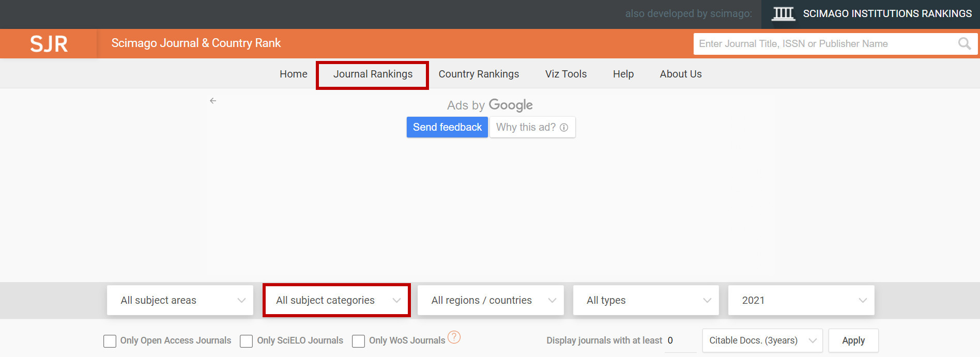The height and width of the screenshot is (357, 980).
Task: Open the Country Rankings menu
Action: point(479,74)
